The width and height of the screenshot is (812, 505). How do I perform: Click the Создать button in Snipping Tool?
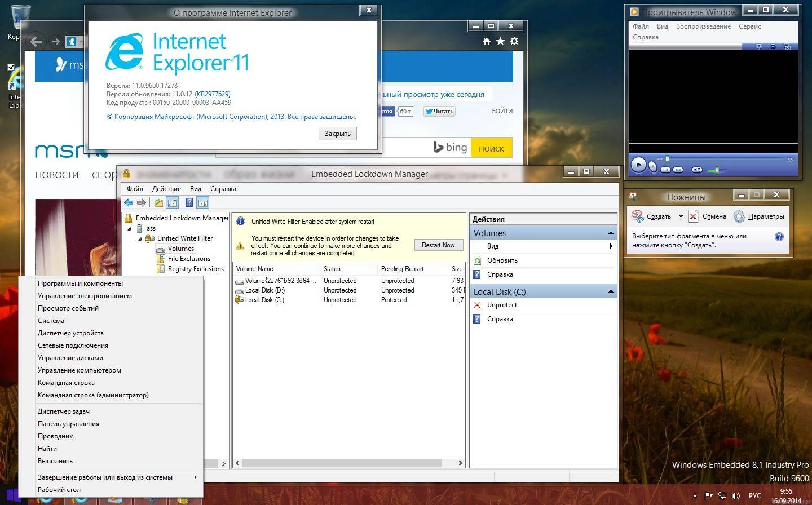[x=652, y=216]
